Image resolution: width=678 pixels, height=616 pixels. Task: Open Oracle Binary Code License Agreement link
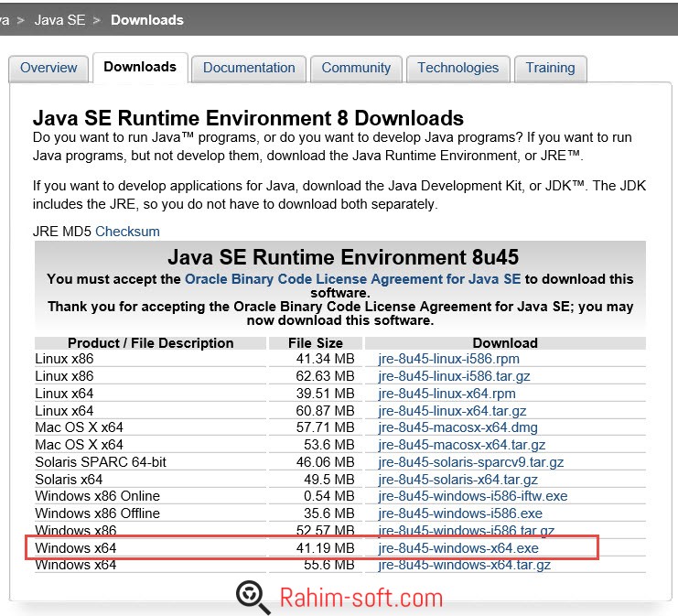352,279
